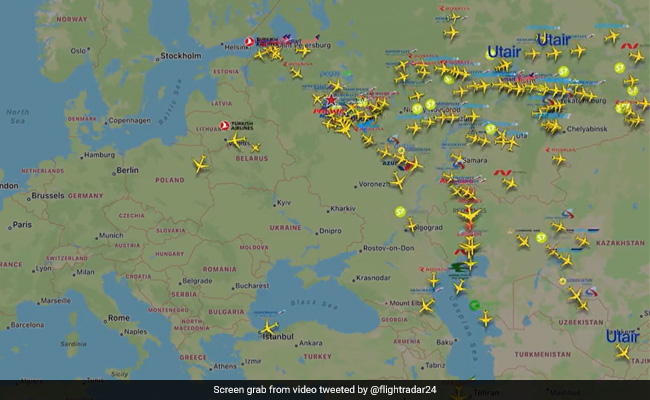Viewport: 650px width, 400px height.
Task: Click the plane under the bottom-right Utair label
Action: point(622,352)
